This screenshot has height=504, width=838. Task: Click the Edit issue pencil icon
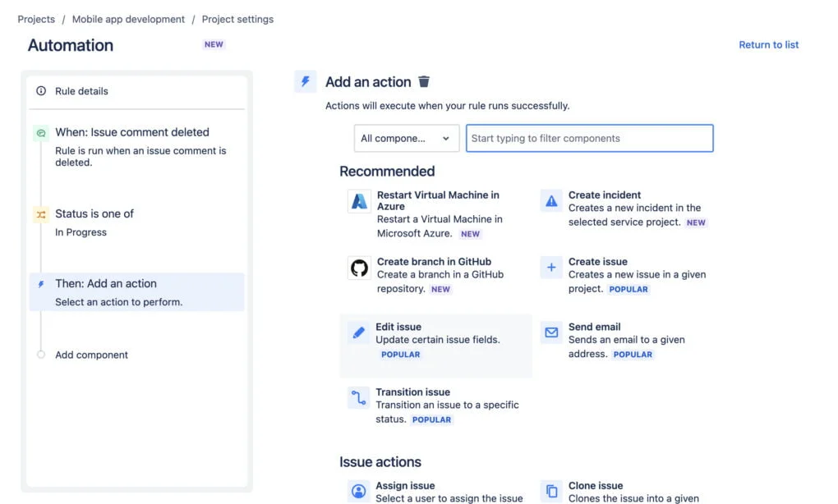[358, 332]
